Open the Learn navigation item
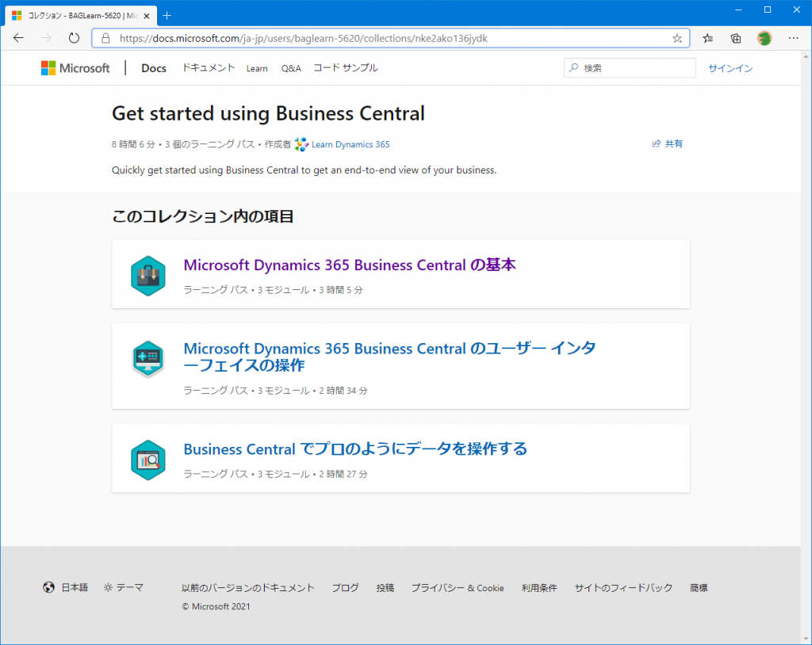This screenshot has height=645, width=812. [257, 68]
